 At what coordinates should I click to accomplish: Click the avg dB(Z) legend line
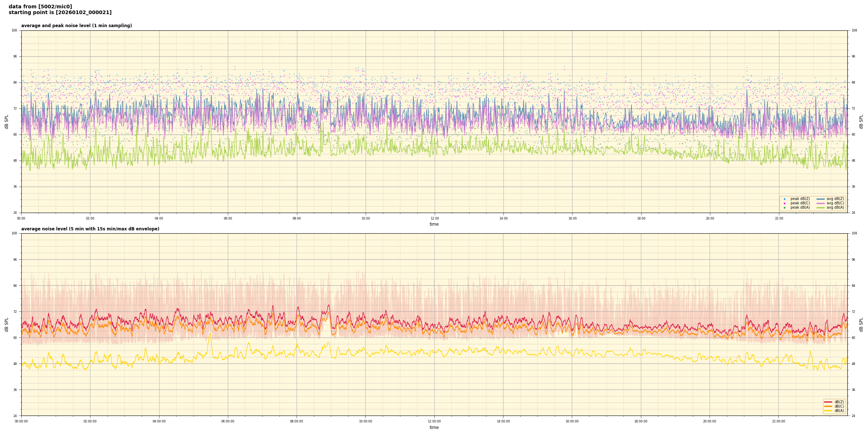821,199
